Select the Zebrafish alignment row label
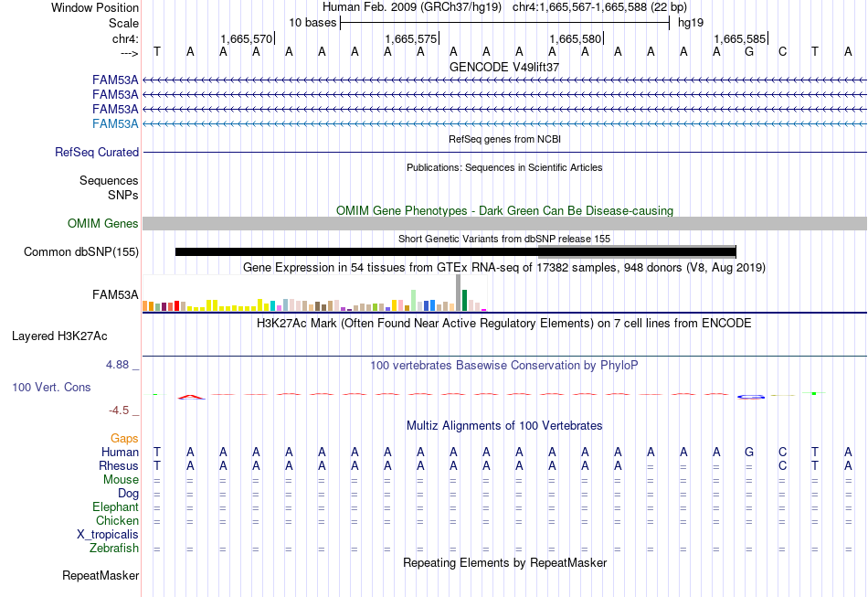 tap(114, 548)
